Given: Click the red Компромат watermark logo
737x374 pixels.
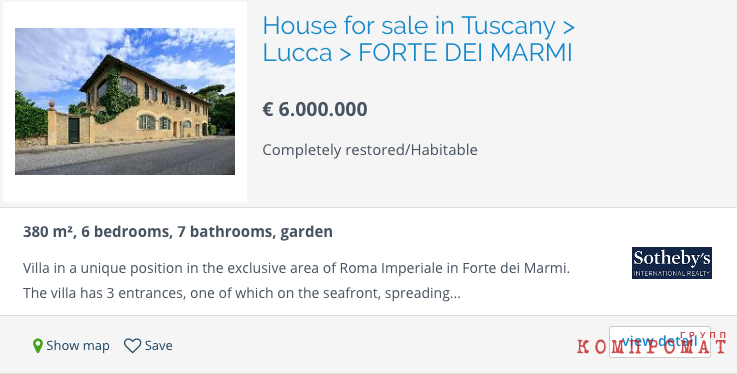Looking at the screenshot, I should pos(651,345).
